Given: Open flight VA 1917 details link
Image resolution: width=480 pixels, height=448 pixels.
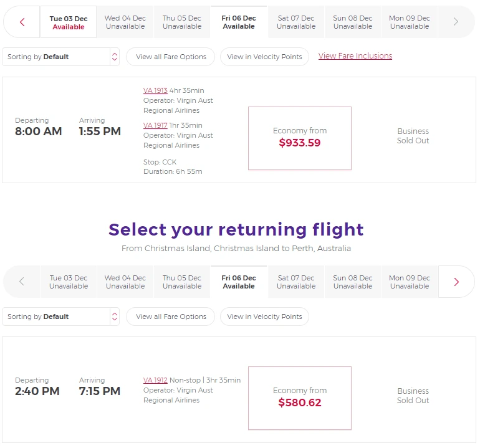Looking at the screenshot, I should pyautogui.click(x=155, y=125).
